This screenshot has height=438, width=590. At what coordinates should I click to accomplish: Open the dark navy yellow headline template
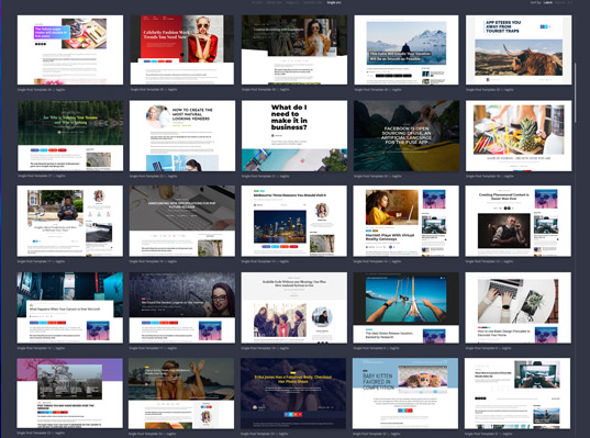[x=293, y=393]
